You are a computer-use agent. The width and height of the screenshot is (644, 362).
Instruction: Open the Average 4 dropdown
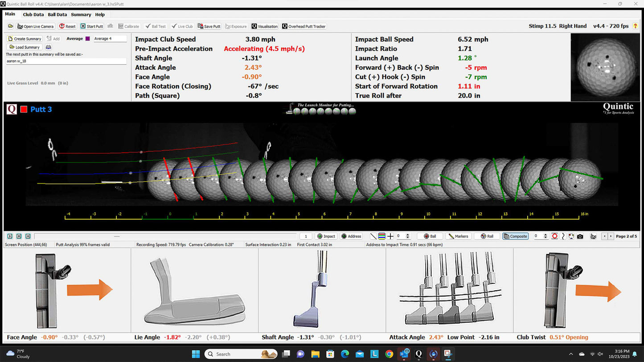[x=110, y=39]
